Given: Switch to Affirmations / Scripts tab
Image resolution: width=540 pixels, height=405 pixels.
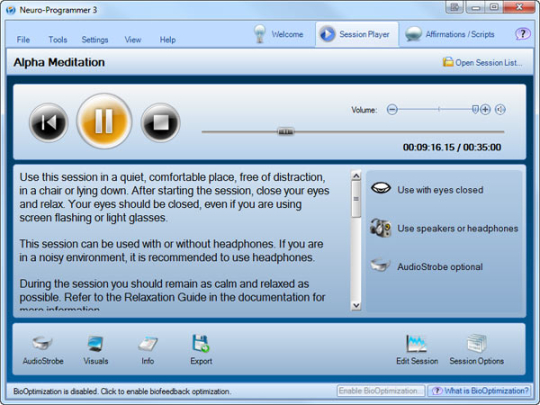Looking at the screenshot, I should point(450,34).
